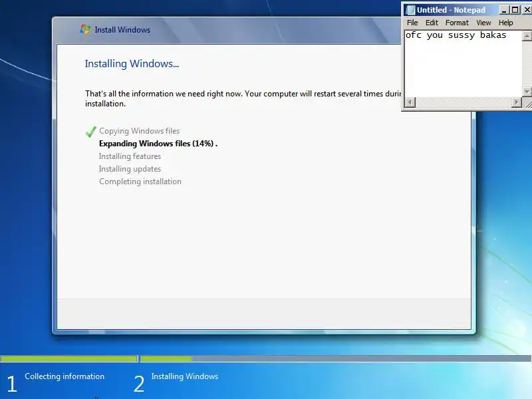Image resolution: width=532 pixels, height=399 pixels.
Task: Maximize the Untitled - Notepad window
Action: (x=515, y=10)
